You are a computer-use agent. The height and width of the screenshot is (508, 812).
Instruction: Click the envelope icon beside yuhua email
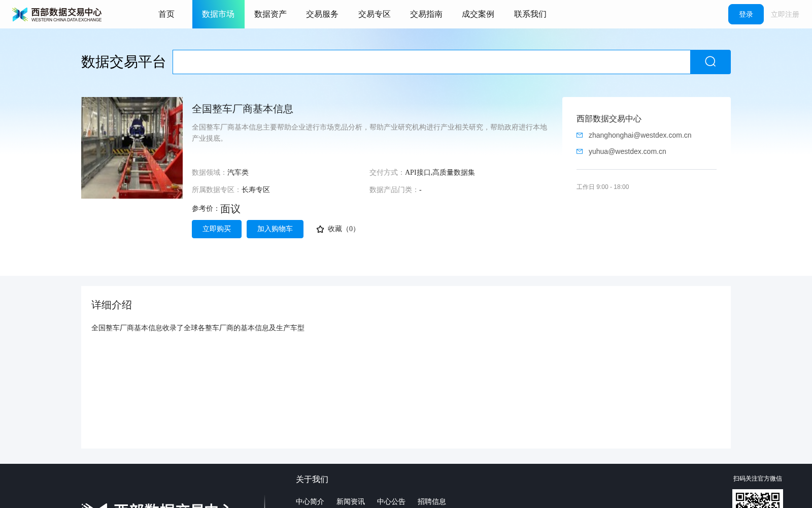pos(580,151)
